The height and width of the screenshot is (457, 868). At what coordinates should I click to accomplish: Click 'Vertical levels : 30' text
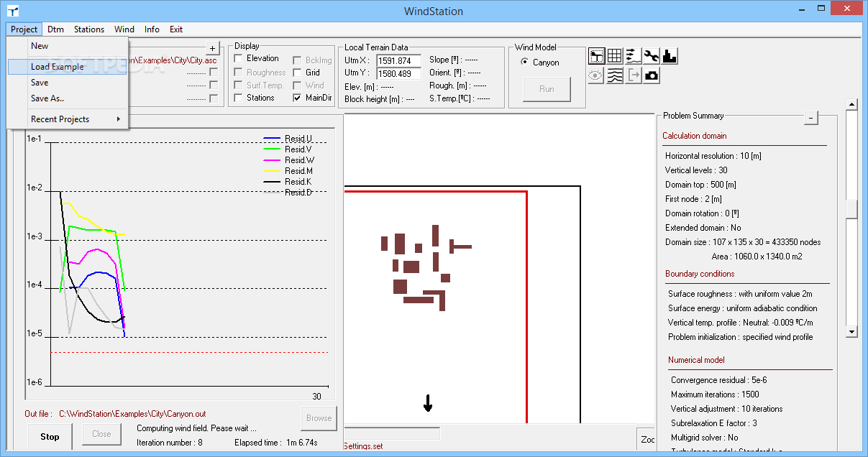click(x=696, y=170)
